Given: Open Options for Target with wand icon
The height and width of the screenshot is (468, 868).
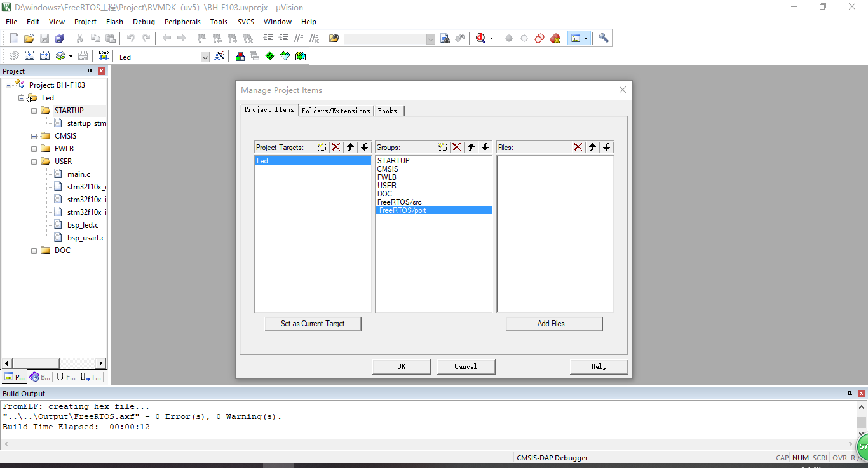Looking at the screenshot, I should tap(219, 55).
